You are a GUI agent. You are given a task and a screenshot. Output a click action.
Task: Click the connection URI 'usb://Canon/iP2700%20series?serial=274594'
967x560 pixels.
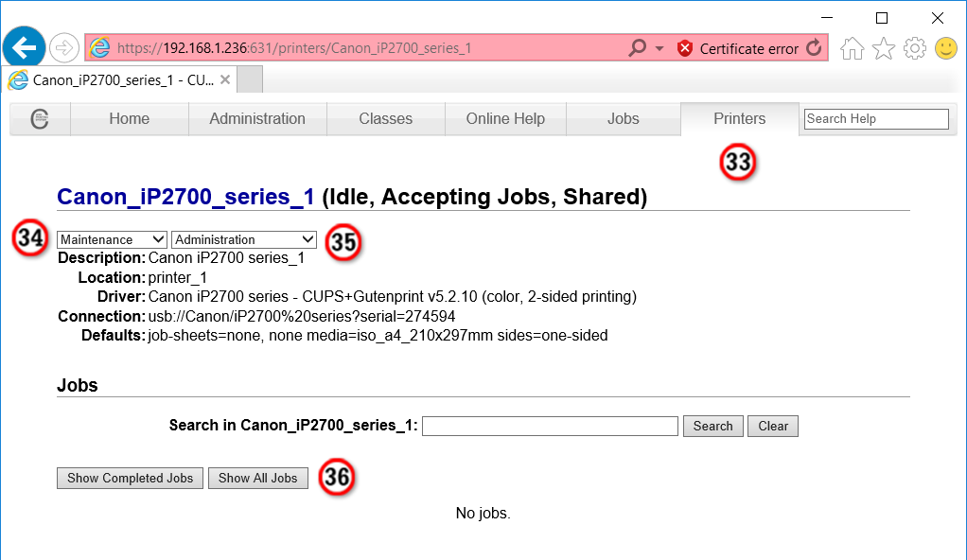click(302, 316)
